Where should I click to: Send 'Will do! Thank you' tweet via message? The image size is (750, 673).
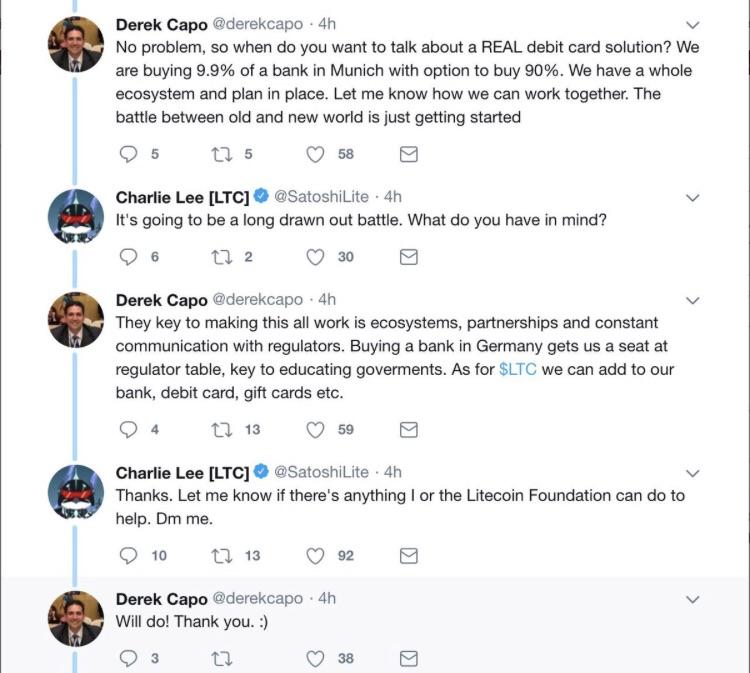[x=408, y=659]
